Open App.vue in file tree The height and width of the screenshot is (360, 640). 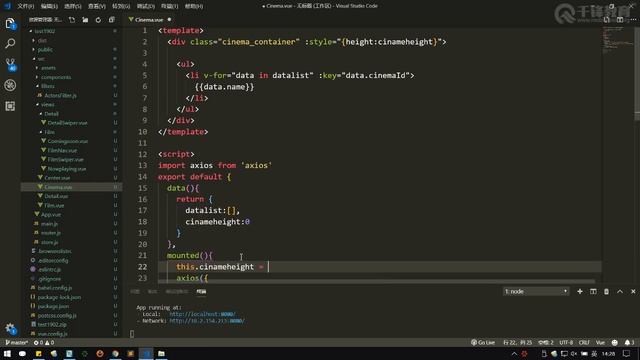click(x=51, y=214)
